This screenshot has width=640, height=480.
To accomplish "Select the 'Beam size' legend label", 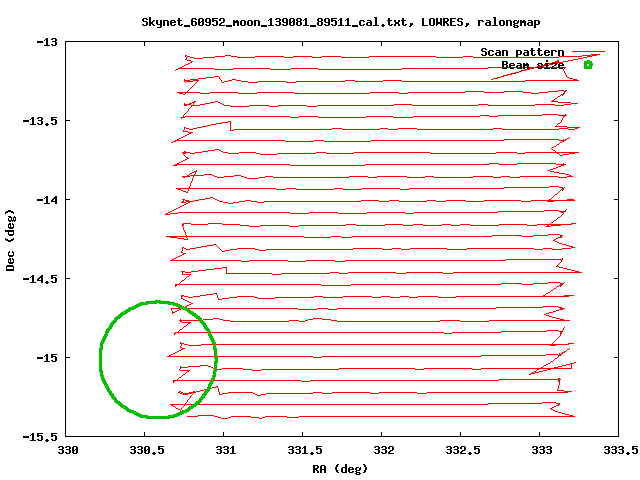I will (532, 65).
